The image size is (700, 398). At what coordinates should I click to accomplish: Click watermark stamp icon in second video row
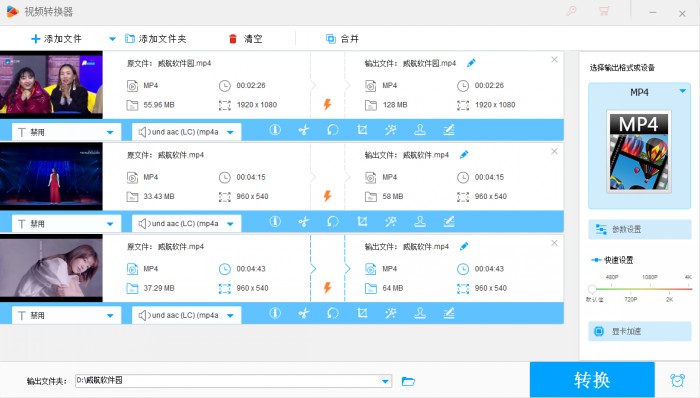420,222
